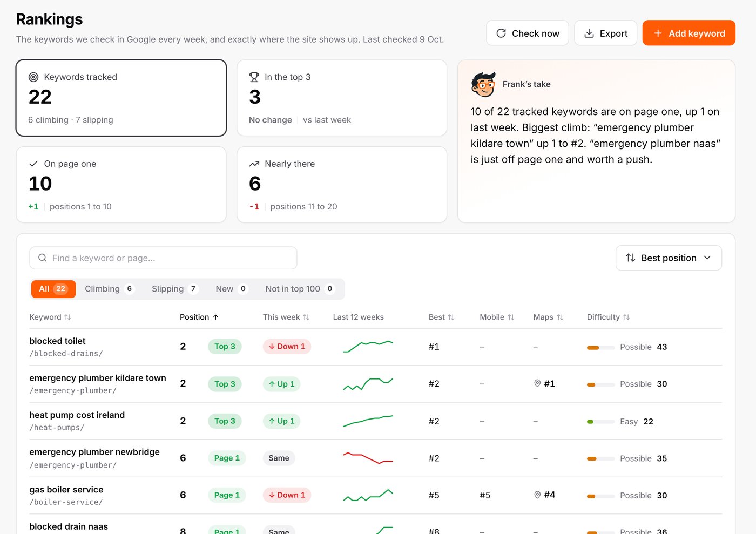Open the New keywords tab

click(x=231, y=289)
